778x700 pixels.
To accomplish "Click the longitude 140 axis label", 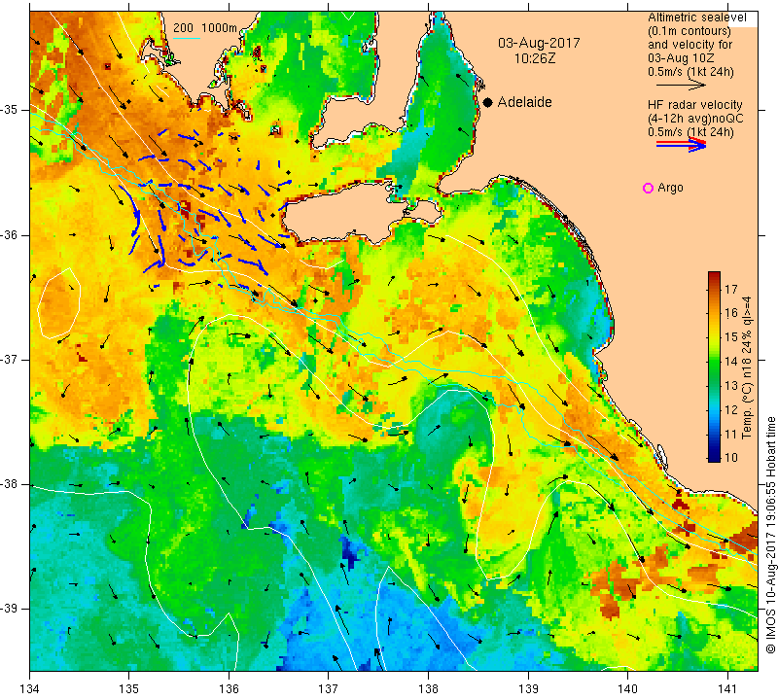I will pyautogui.click(x=627, y=689).
